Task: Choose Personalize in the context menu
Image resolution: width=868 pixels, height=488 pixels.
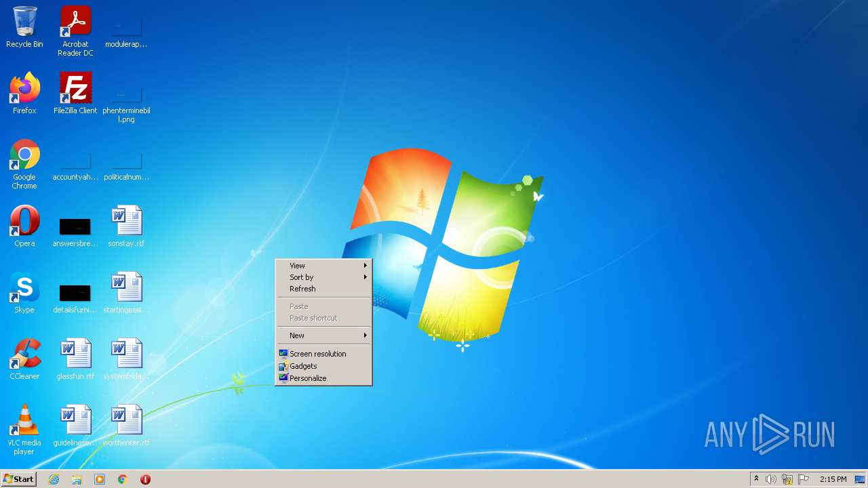Action: (x=323, y=378)
